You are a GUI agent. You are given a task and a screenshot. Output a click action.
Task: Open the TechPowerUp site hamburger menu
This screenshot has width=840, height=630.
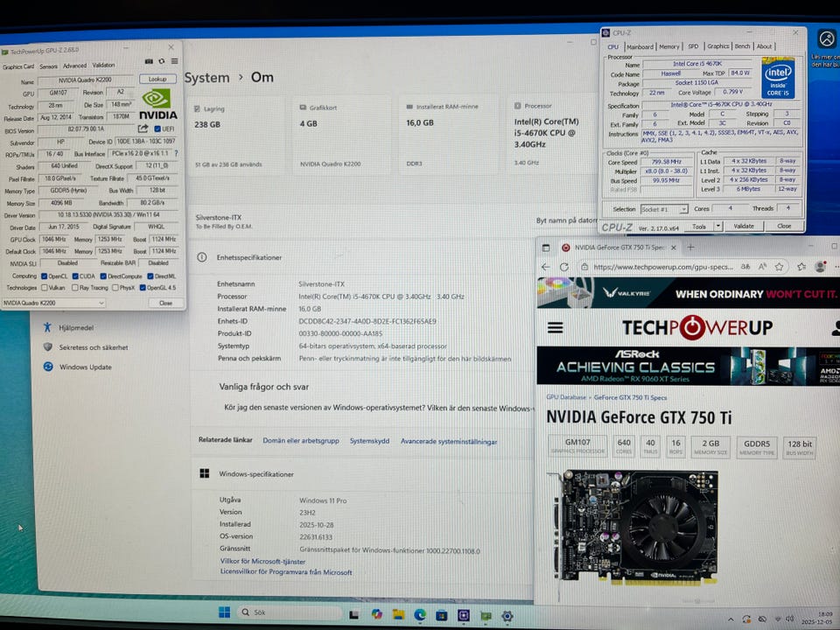556,327
